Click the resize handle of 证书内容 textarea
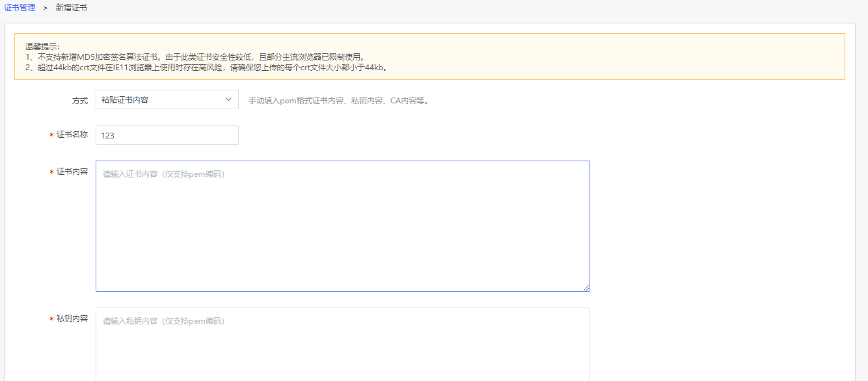 pyautogui.click(x=586, y=287)
